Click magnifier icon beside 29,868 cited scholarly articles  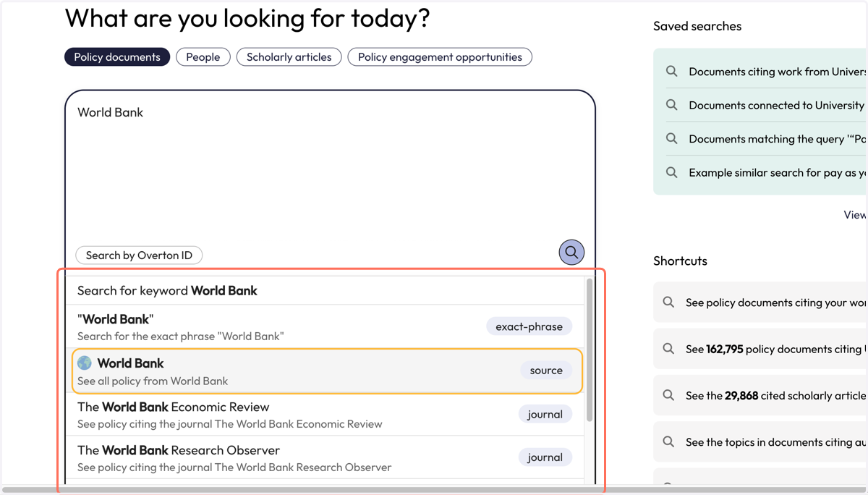pyautogui.click(x=669, y=395)
